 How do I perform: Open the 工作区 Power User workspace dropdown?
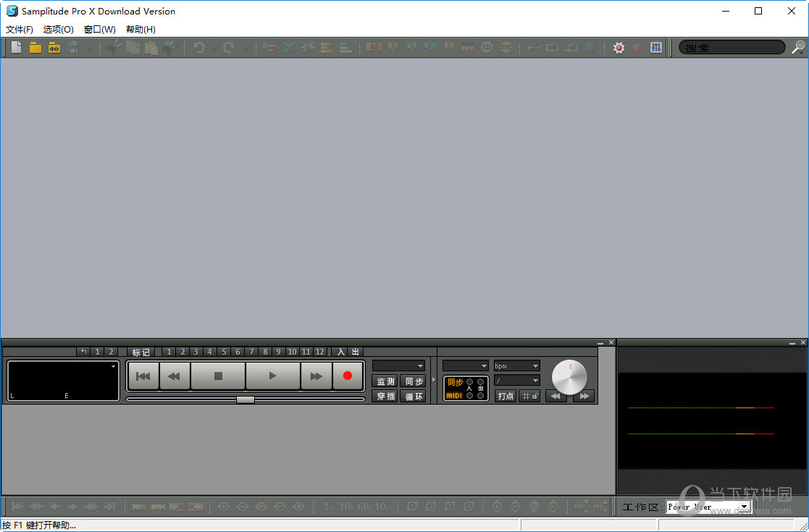[x=708, y=507]
